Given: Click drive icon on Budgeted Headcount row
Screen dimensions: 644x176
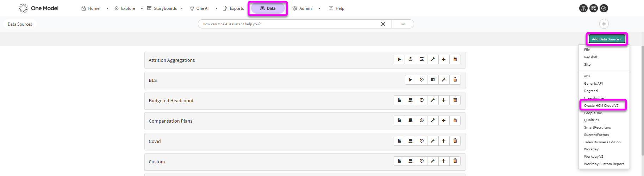Looking at the screenshot, I should (411, 100).
